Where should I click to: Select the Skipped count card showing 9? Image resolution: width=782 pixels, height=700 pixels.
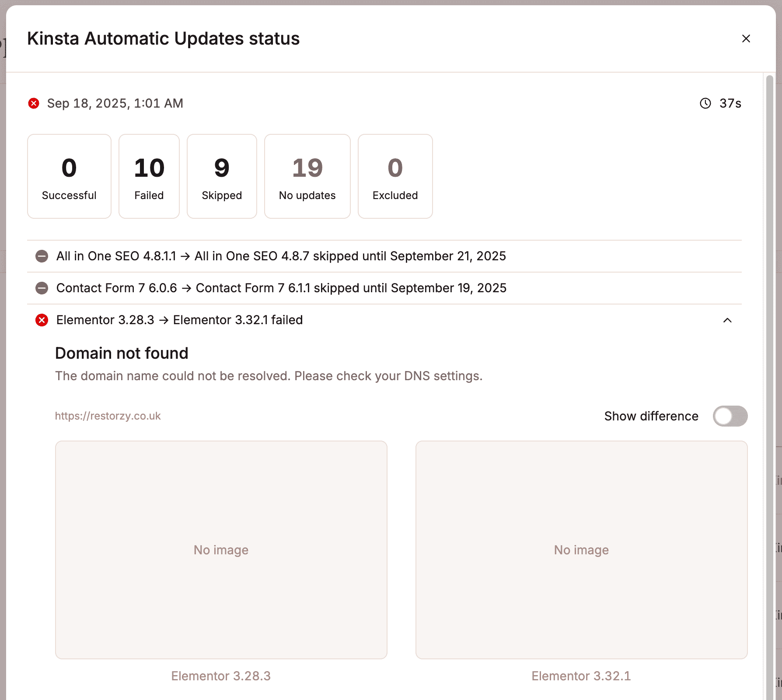(x=221, y=176)
